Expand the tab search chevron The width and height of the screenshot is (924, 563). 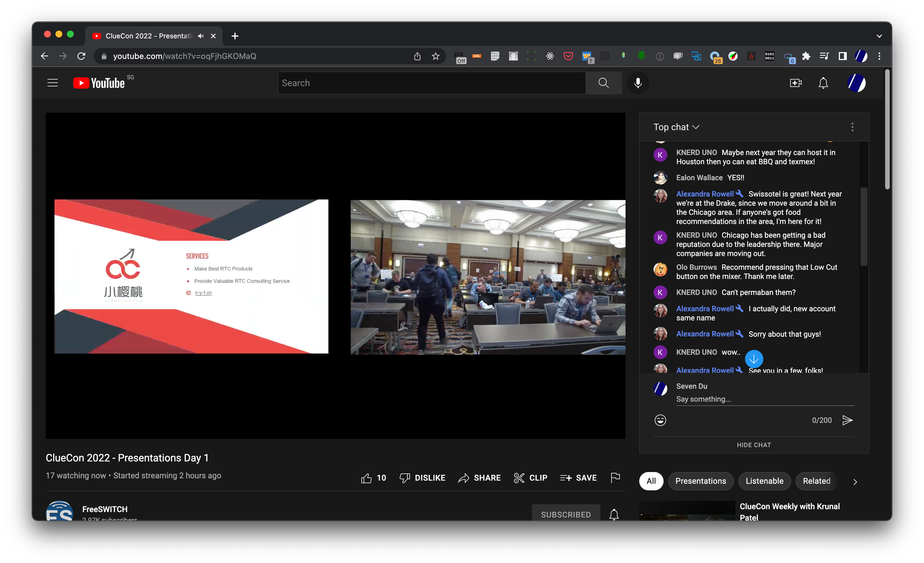click(879, 36)
